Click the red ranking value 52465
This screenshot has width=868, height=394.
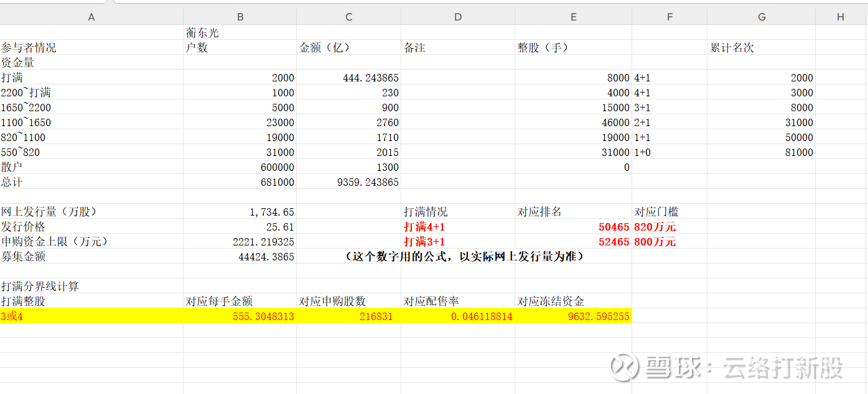573,242
